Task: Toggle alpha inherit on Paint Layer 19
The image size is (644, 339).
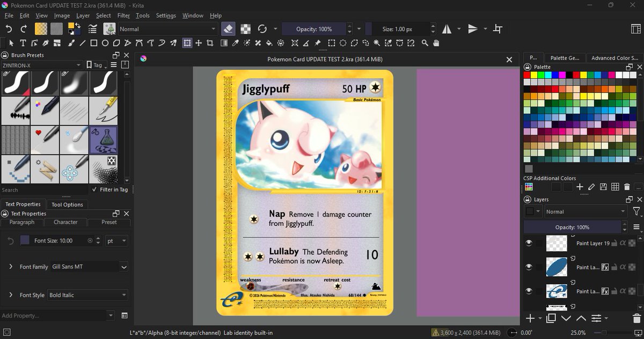Action: pos(624,243)
